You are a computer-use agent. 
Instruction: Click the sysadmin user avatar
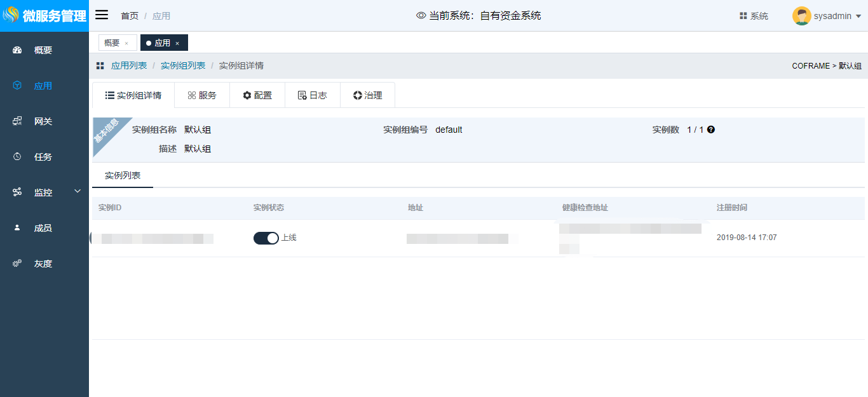(x=801, y=16)
